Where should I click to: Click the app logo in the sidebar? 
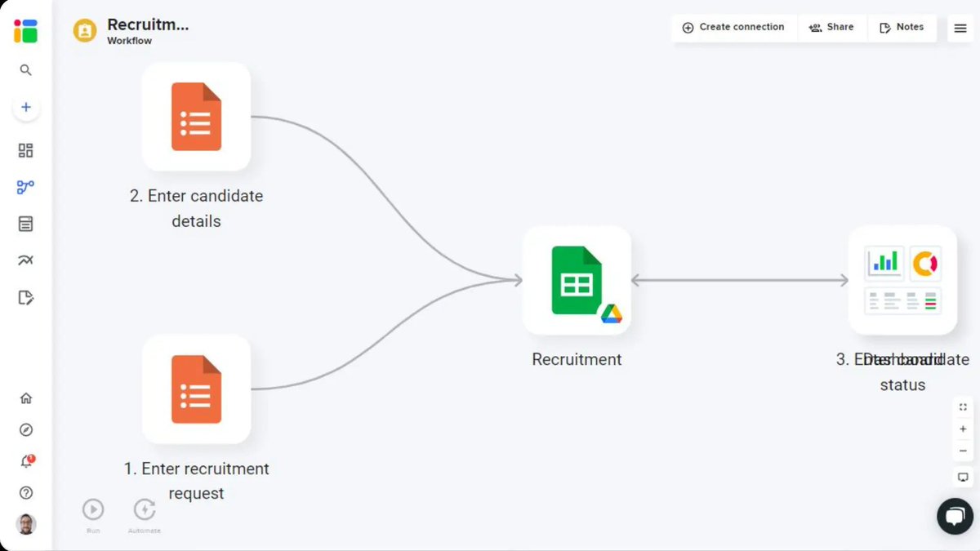coord(25,31)
